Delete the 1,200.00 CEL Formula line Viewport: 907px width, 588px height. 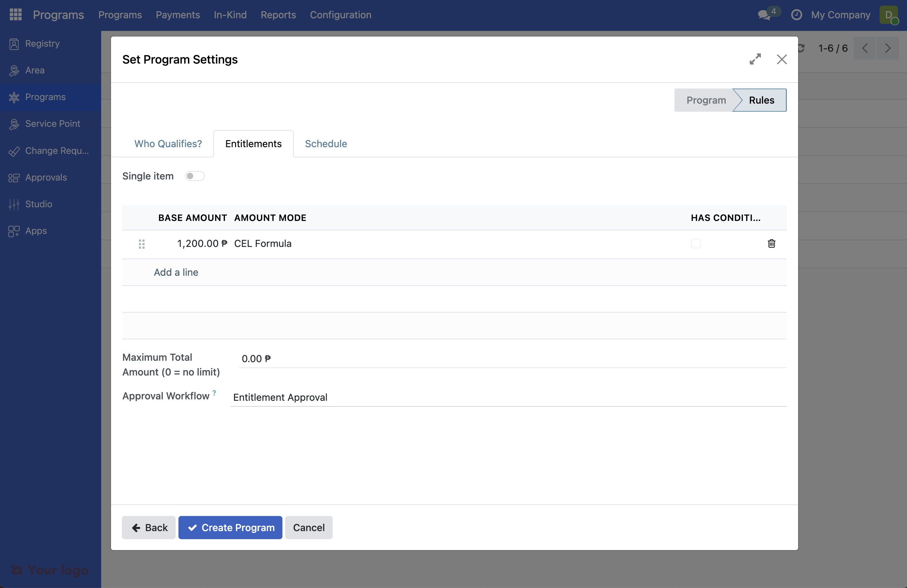click(x=772, y=243)
